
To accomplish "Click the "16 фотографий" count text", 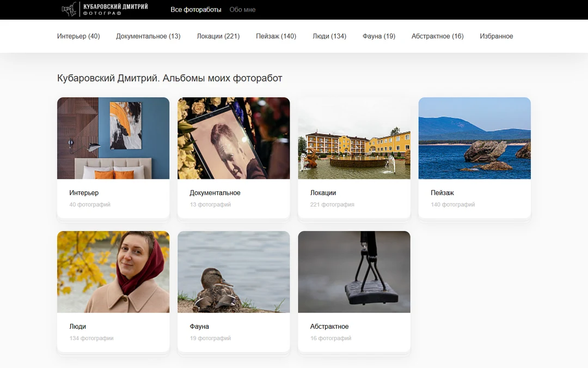I will [x=330, y=339].
